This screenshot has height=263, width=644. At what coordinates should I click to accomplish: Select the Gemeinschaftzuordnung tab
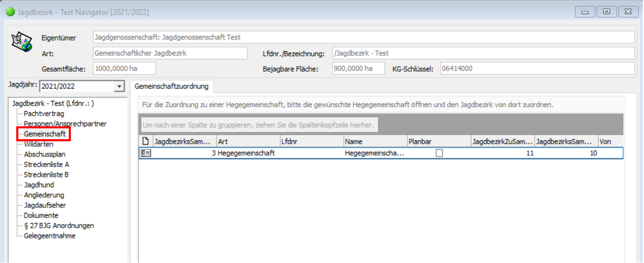(172, 86)
